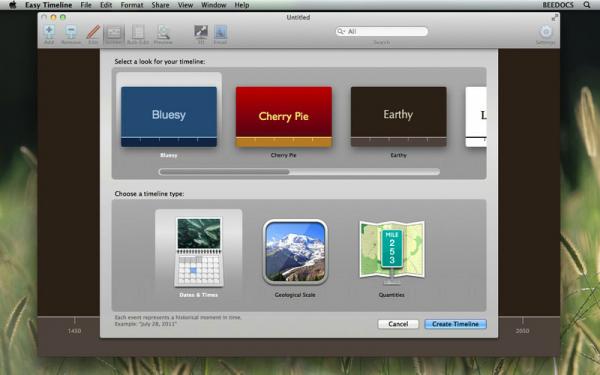The height and width of the screenshot is (375, 600).
Task: Click the 2050 marker on the timeline axis
Action: (x=522, y=331)
